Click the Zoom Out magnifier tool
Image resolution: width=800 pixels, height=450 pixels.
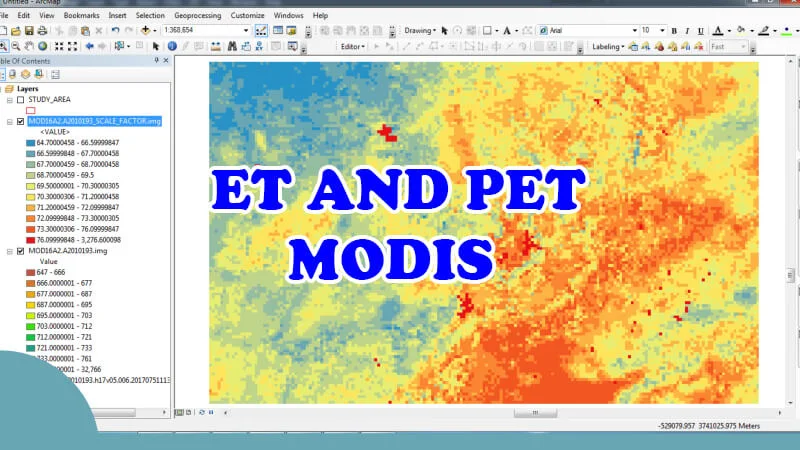(x=16, y=46)
